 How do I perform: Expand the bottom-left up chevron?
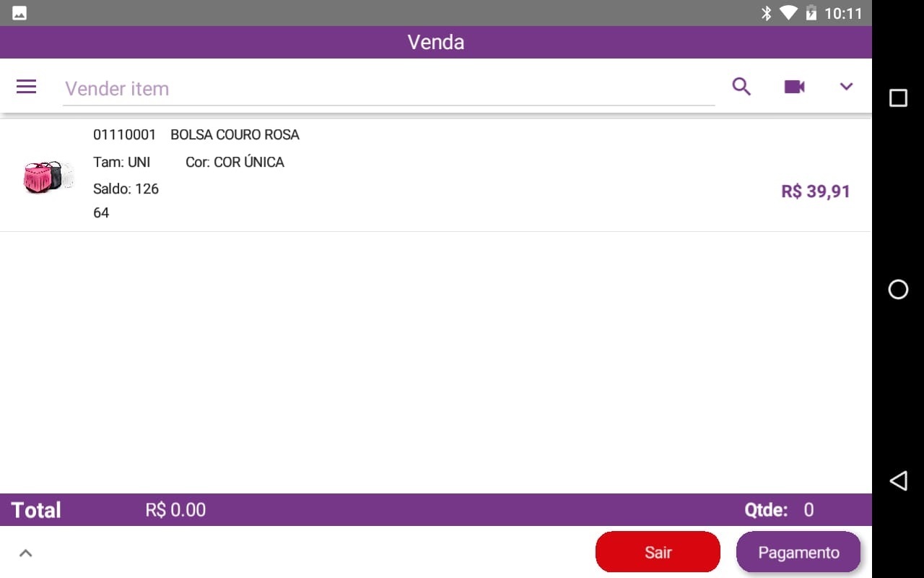click(x=25, y=553)
